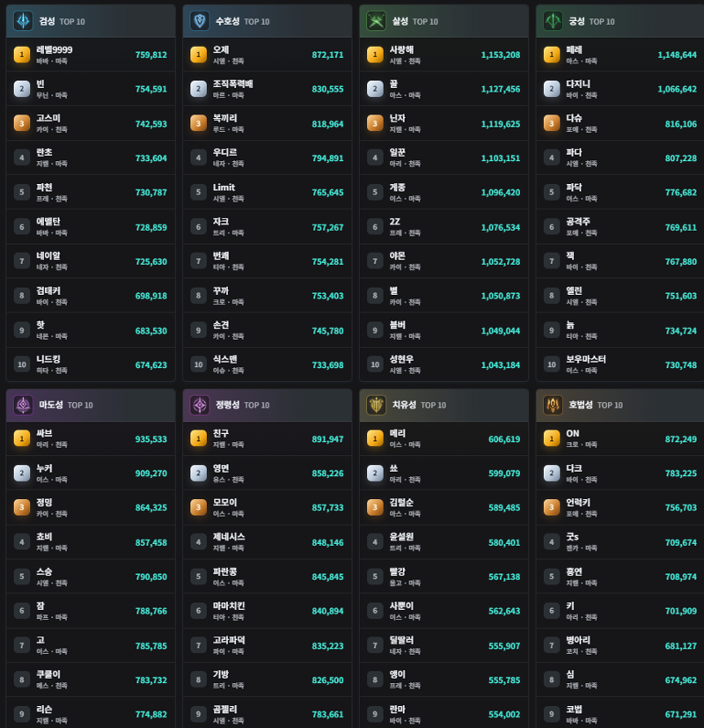
Task: Select player name 에멜탄
Action: 48,222
